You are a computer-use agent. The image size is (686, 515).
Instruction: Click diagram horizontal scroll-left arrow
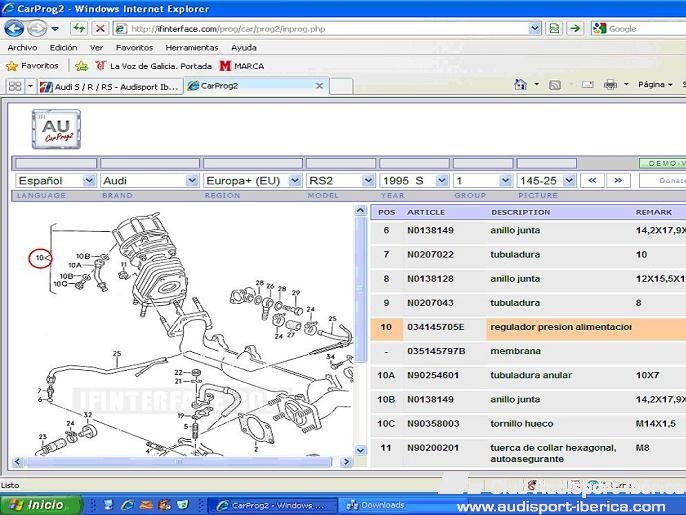coord(17,462)
